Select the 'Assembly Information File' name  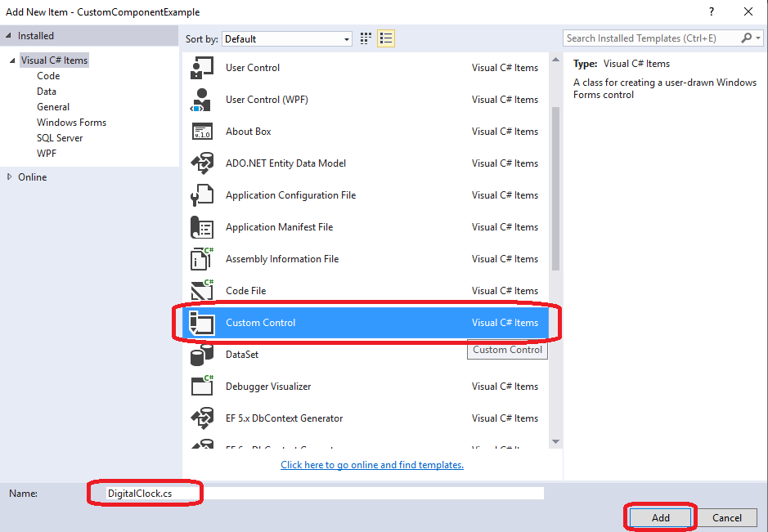(282, 259)
